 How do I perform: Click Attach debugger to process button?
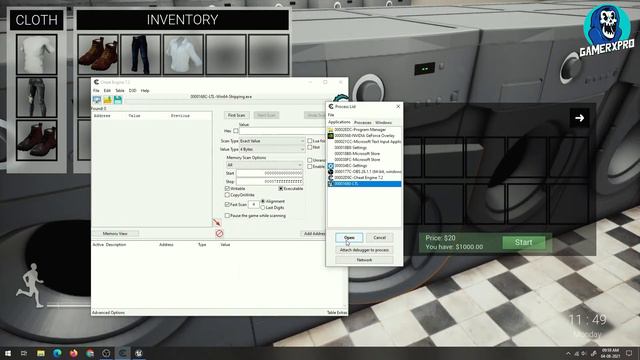coord(364,250)
